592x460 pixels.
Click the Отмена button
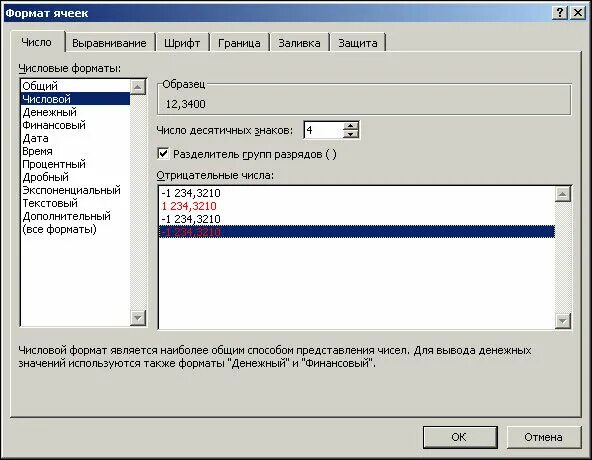(543, 437)
